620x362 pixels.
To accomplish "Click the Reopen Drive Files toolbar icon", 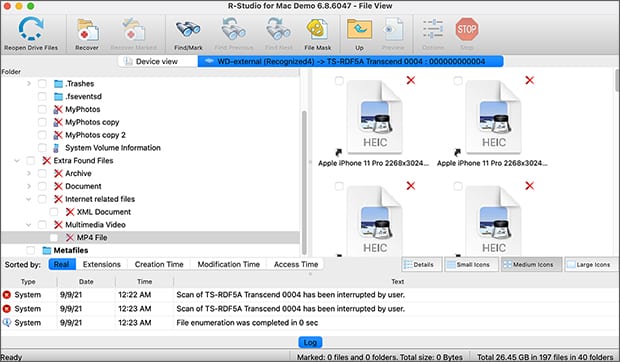I will 31,29.
